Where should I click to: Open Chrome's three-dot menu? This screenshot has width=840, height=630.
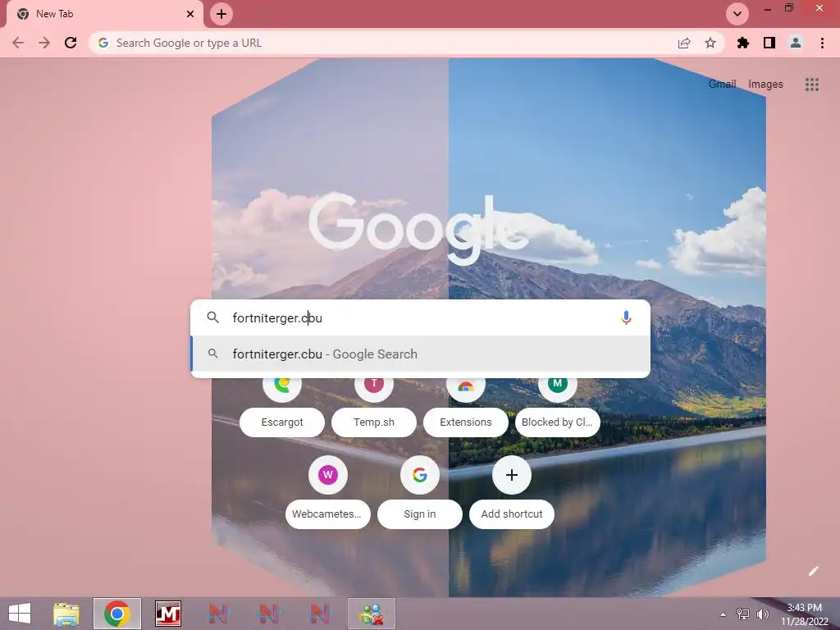coord(822,43)
